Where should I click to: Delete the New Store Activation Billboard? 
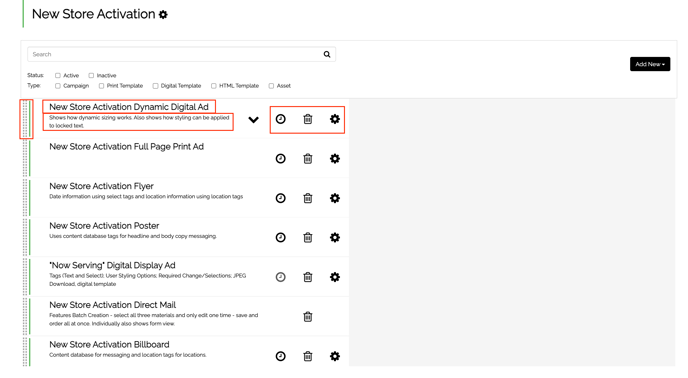pyautogui.click(x=308, y=356)
